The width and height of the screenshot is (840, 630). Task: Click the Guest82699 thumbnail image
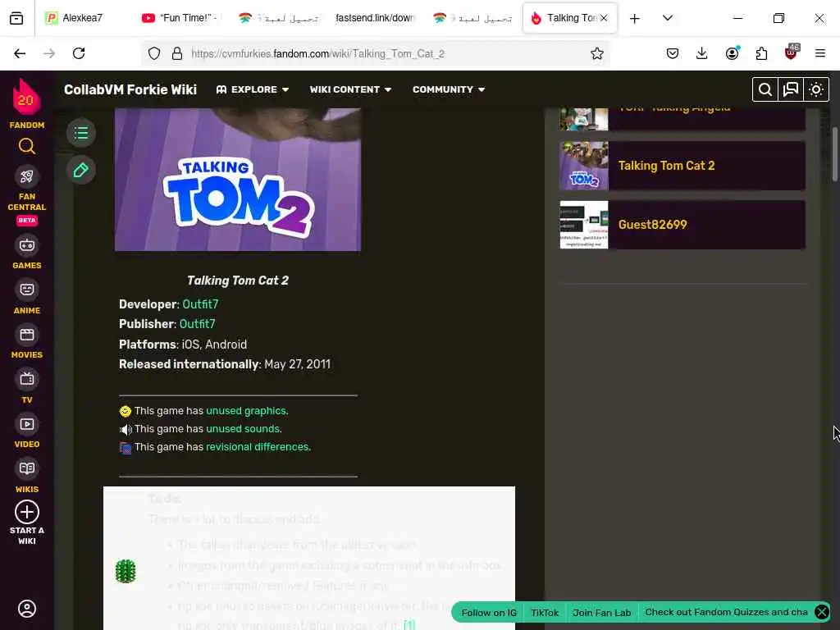click(x=584, y=225)
